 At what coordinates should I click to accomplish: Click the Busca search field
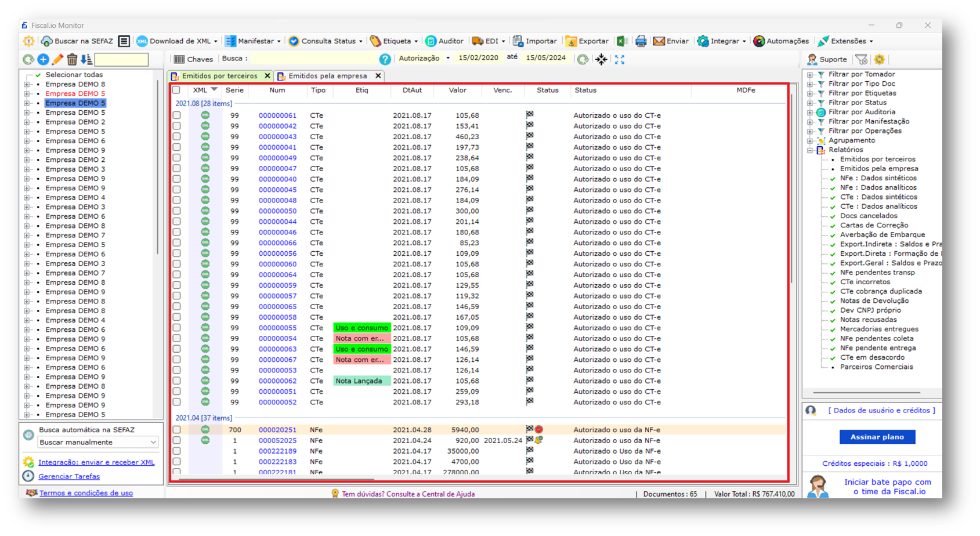point(313,59)
